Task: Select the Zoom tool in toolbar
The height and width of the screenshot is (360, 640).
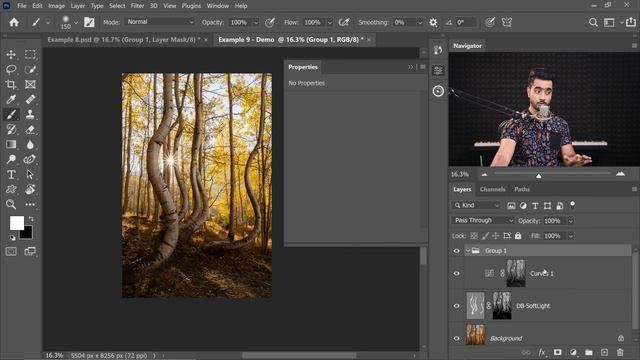Action: coord(11,204)
